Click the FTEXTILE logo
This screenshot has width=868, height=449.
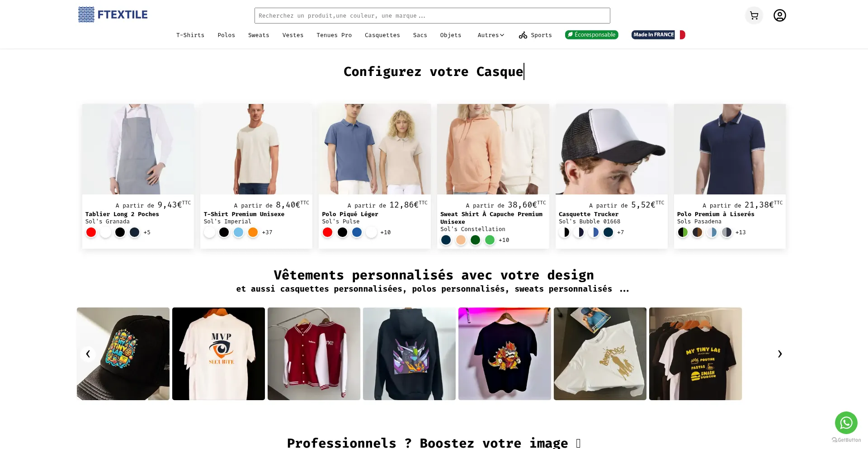[113, 14]
